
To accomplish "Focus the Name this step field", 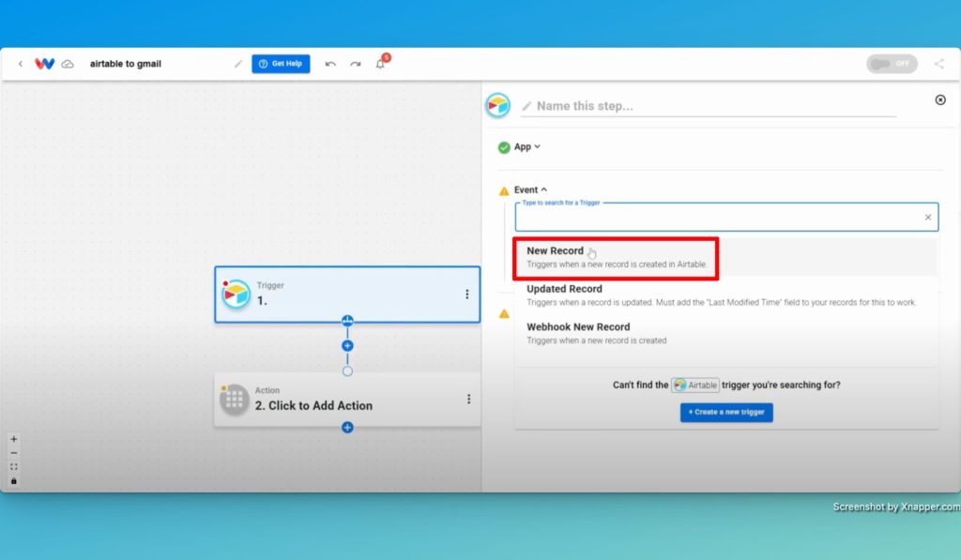I will 709,106.
